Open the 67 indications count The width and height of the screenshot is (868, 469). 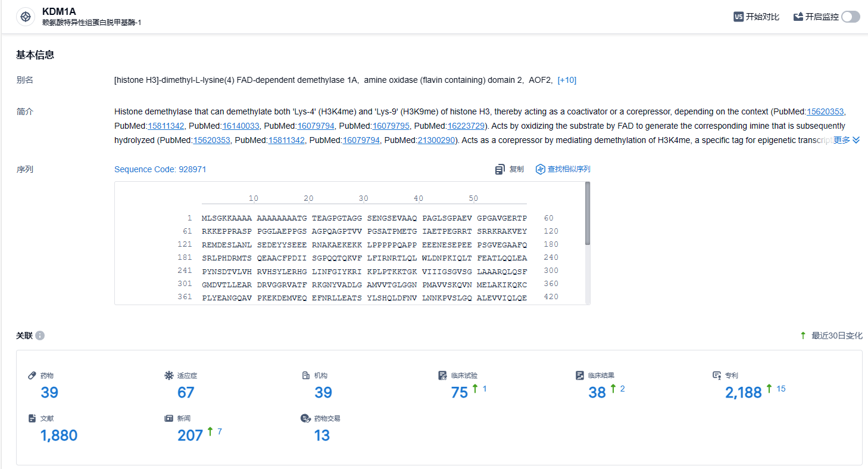click(186, 392)
